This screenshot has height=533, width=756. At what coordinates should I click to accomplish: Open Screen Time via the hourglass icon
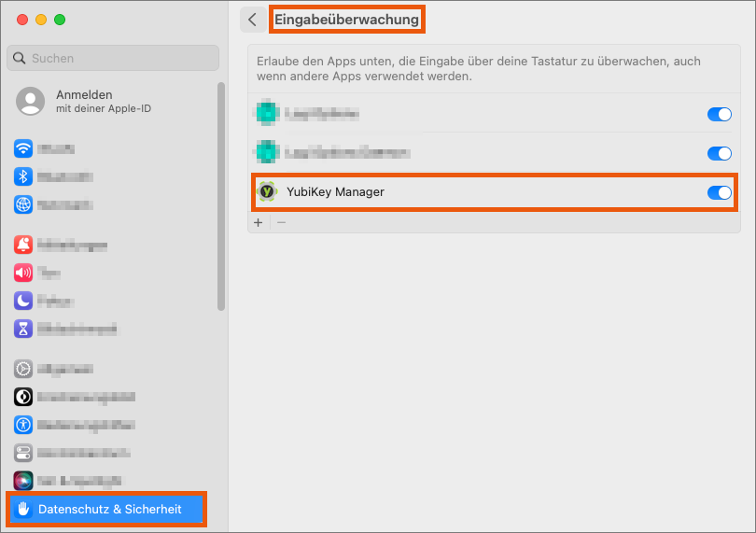coord(23,329)
